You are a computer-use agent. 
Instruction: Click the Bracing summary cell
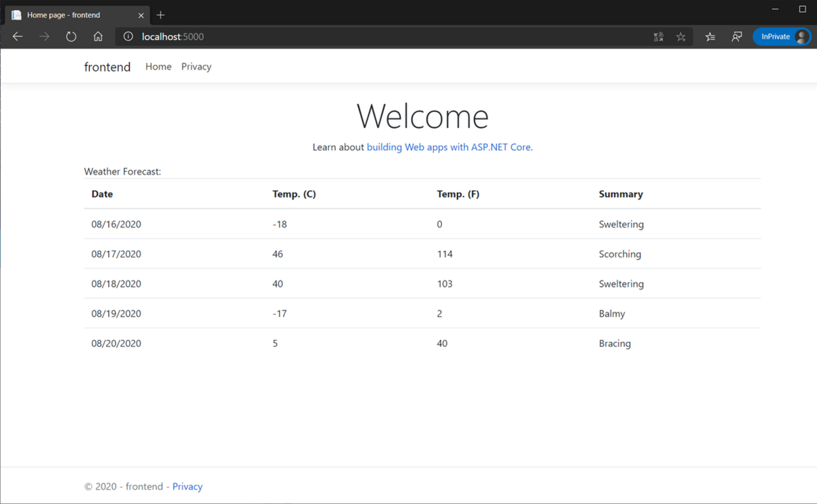615,344
